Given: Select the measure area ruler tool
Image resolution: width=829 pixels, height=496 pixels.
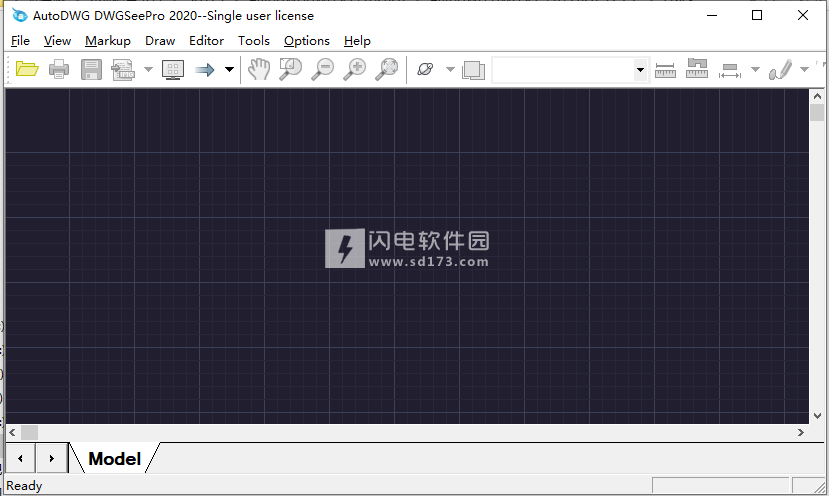Looking at the screenshot, I should tap(697, 69).
